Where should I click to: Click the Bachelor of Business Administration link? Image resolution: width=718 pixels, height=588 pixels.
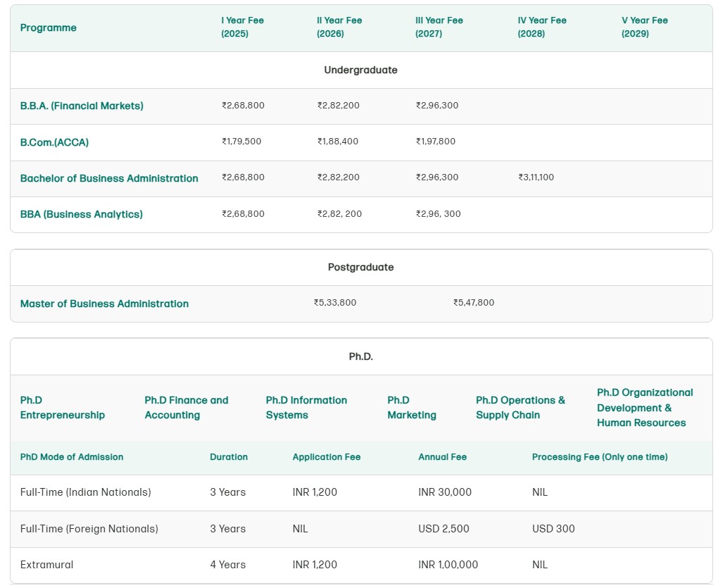109,179
